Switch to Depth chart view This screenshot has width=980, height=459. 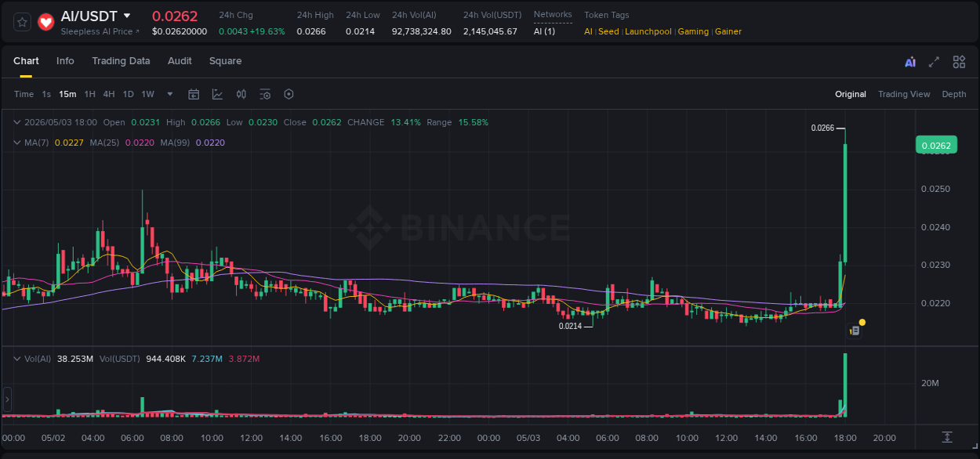click(x=954, y=94)
